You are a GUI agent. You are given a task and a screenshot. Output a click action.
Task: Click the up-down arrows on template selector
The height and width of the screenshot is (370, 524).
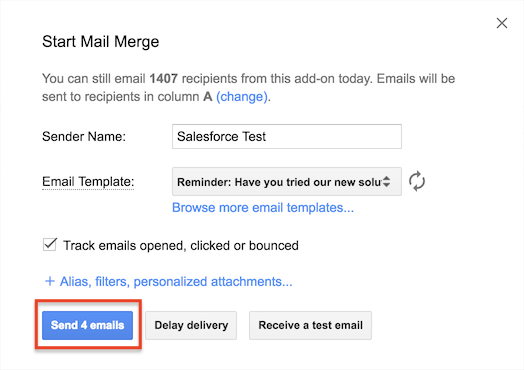(x=386, y=181)
